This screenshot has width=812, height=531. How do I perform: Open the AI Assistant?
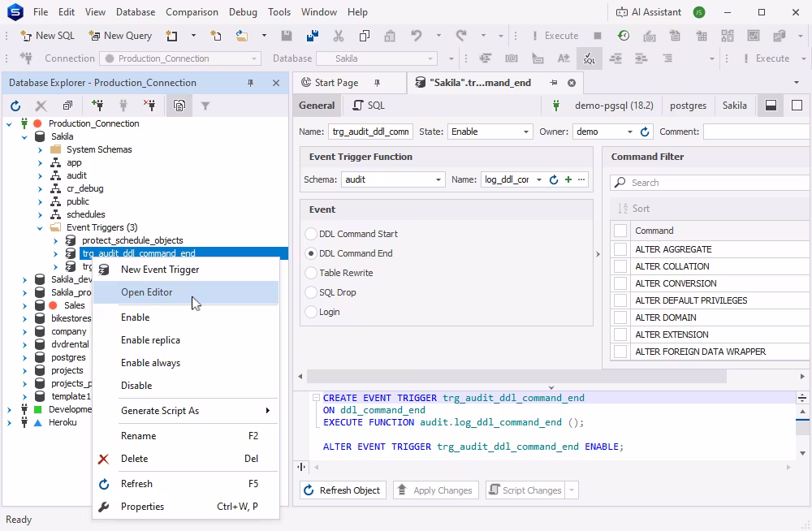[648, 12]
